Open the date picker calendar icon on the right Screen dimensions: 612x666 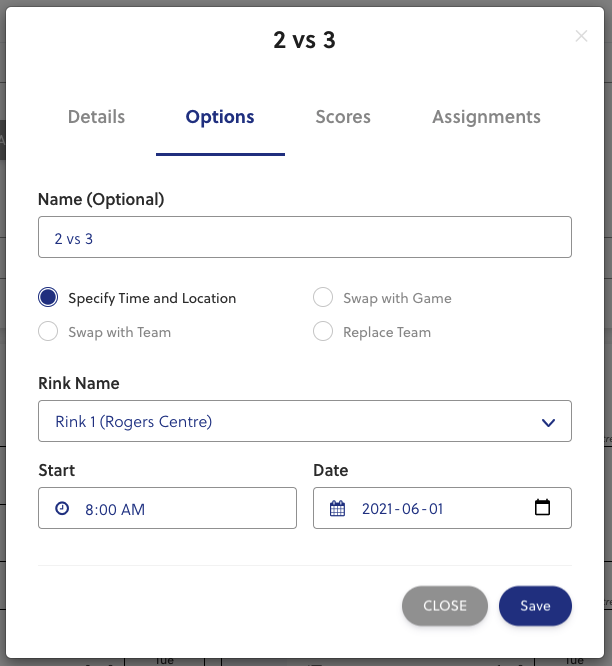coord(542,508)
